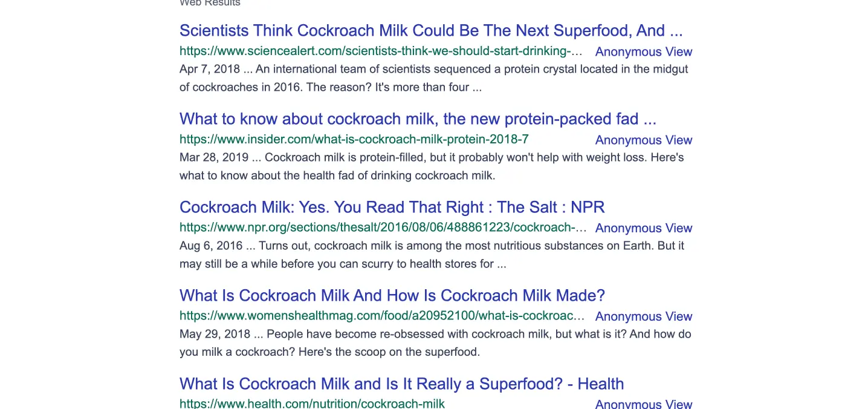Open "What to know about cockroach milk" headline
The width and height of the screenshot is (868, 409).
click(x=418, y=119)
